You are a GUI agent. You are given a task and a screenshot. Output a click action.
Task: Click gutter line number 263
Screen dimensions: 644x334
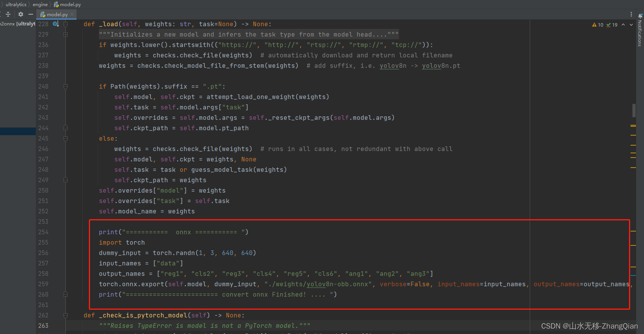point(43,326)
